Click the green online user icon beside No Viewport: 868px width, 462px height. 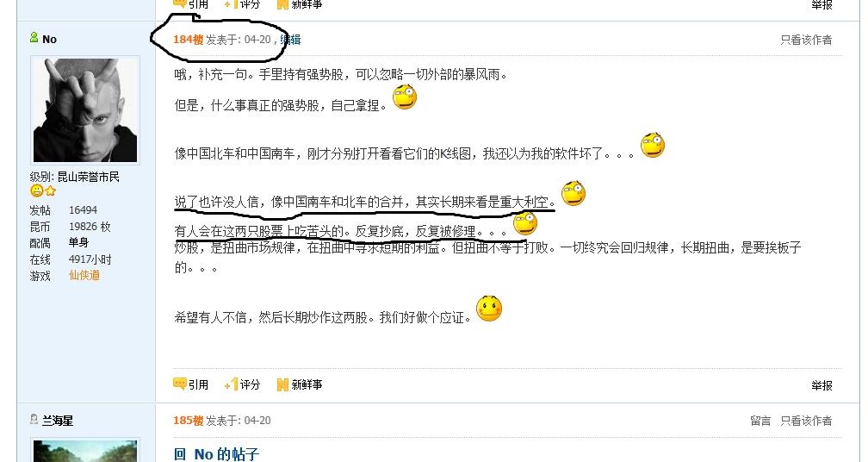point(34,38)
